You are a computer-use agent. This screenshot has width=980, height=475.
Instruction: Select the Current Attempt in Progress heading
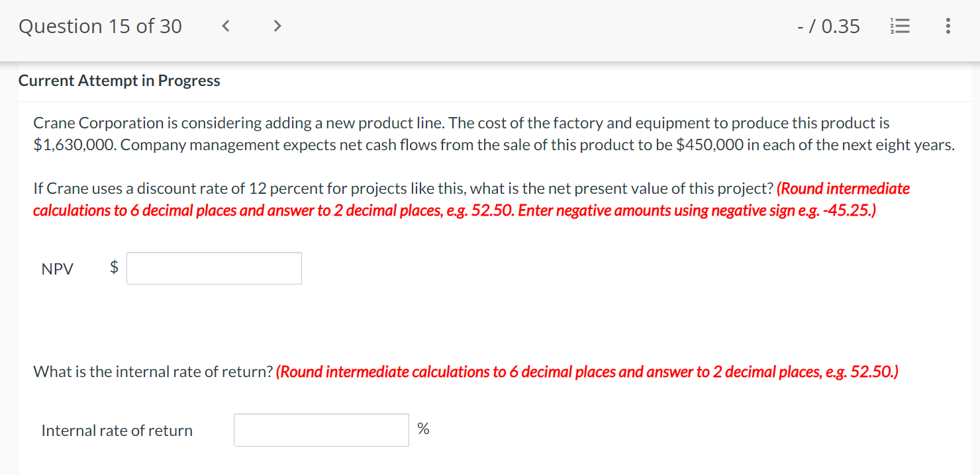(x=119, y=80)
